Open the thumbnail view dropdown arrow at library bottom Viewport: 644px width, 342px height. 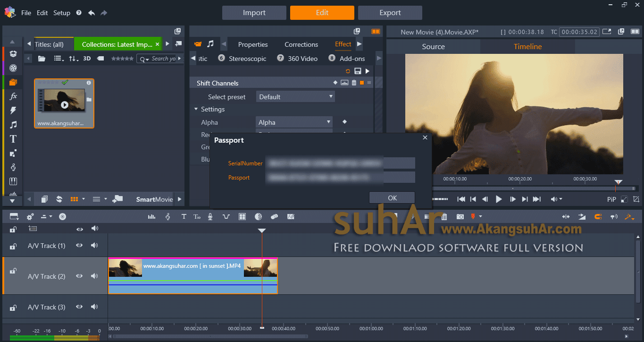84,199
